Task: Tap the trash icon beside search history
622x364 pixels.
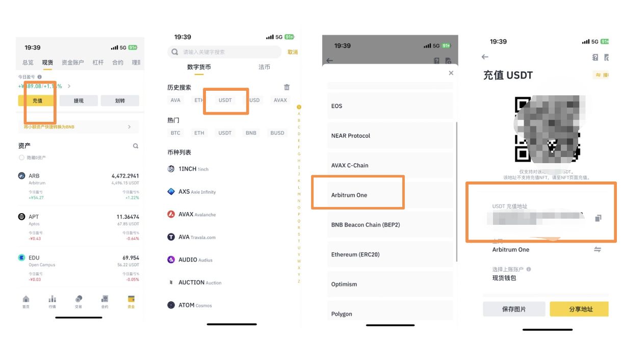Action: tap(287, 87)
